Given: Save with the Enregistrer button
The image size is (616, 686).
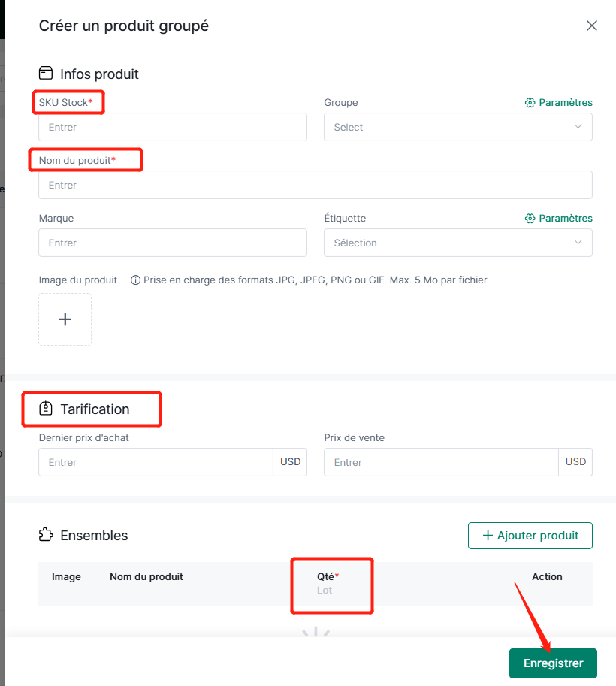Looking at the screenshot, I should 553,663.
